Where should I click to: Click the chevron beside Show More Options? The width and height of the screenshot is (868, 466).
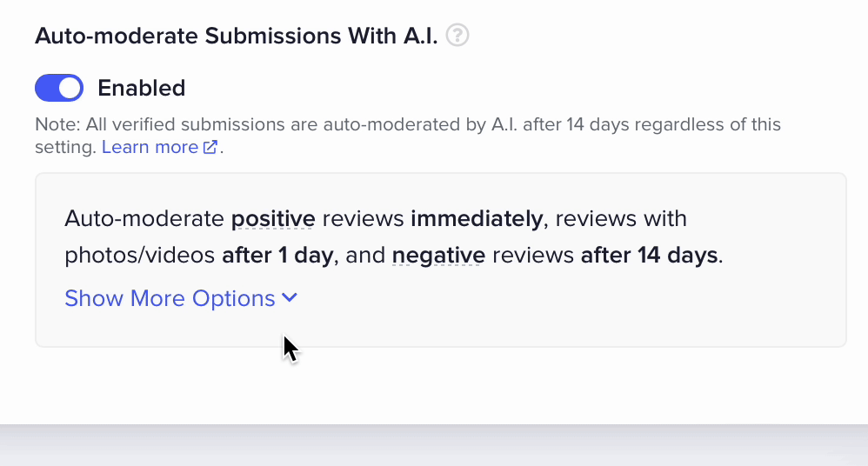point(290,298)
